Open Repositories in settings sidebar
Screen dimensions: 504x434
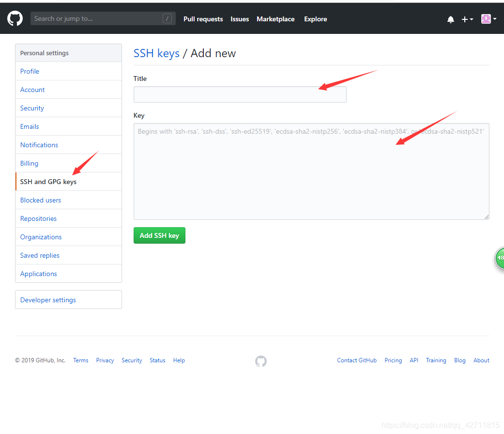point(68,218)
